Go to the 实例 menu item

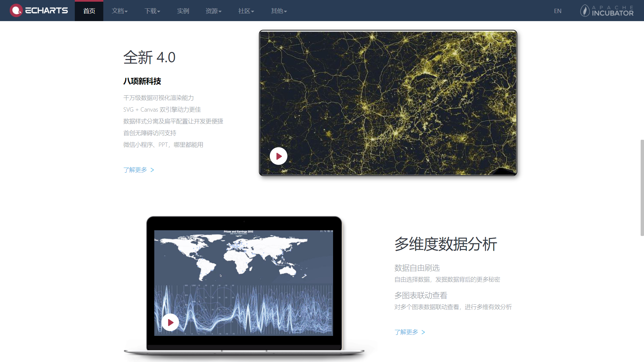click(x=183, y=11)
